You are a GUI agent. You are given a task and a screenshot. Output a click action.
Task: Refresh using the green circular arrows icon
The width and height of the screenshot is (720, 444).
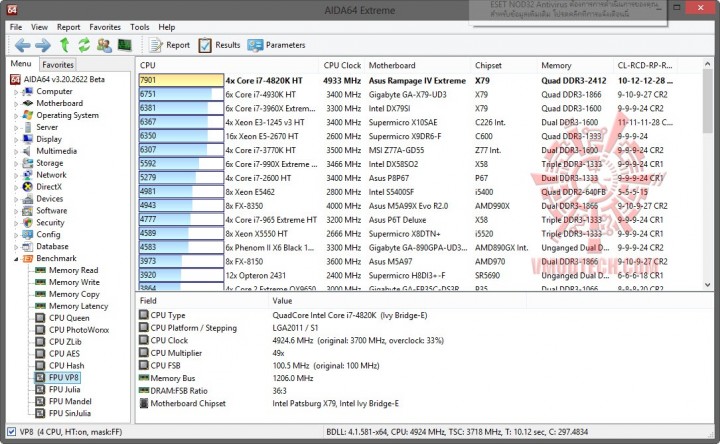coord(84,45)
